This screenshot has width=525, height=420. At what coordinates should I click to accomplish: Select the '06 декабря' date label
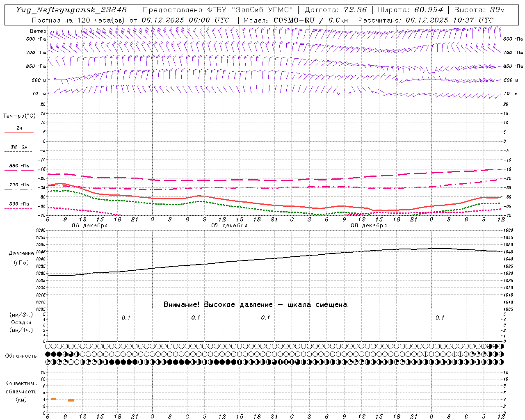tap(89, 226)
